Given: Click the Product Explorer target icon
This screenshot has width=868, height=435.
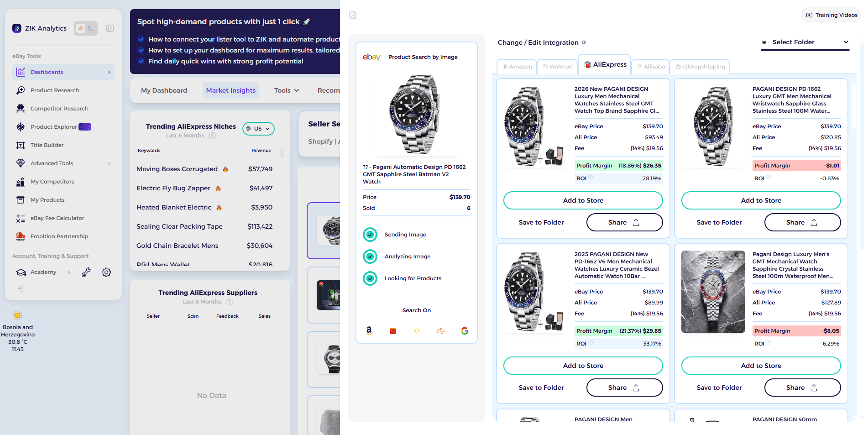Looking at the screenshot, I should click(x=21, y=127).
